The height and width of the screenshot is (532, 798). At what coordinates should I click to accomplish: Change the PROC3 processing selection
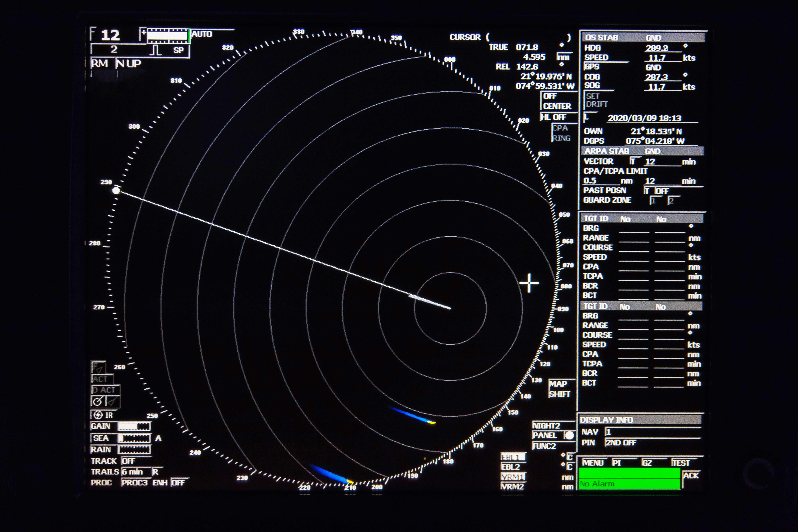[x=134, y=482]
